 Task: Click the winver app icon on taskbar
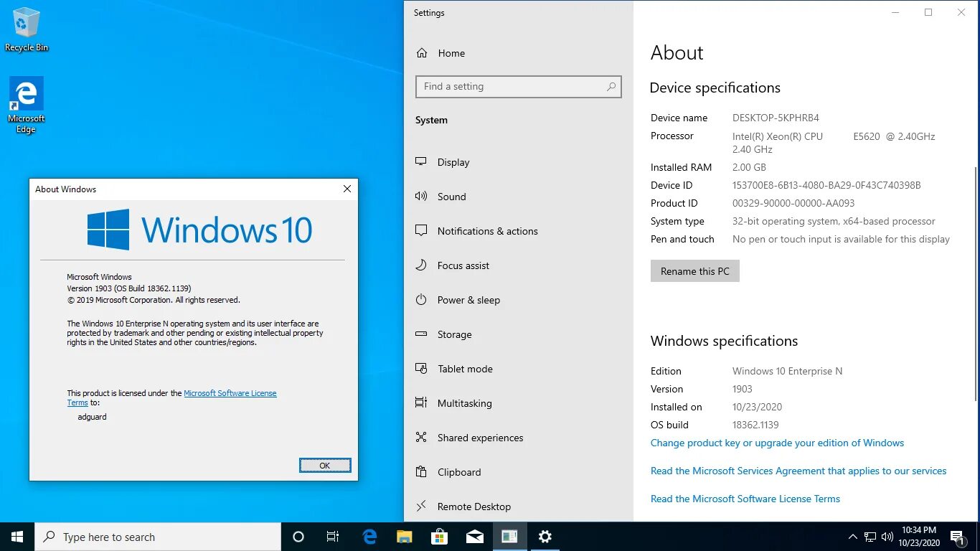click(509, 537)
